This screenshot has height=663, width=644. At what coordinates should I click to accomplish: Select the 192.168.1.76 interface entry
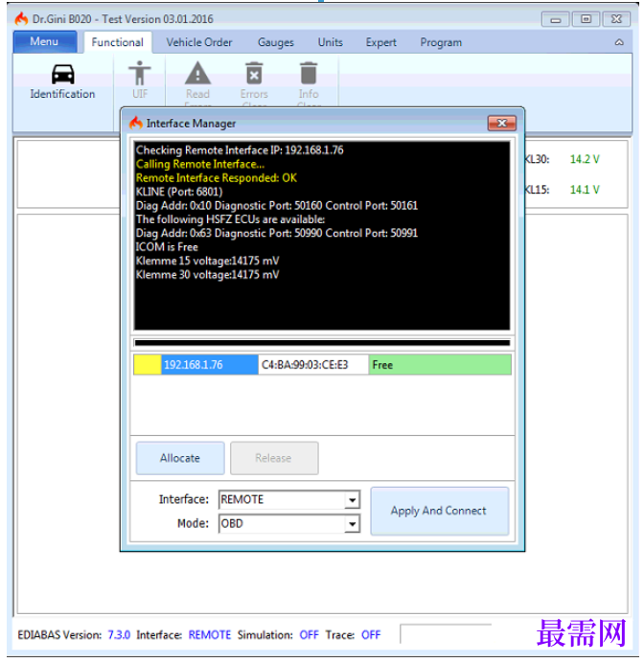click(209, 365)
